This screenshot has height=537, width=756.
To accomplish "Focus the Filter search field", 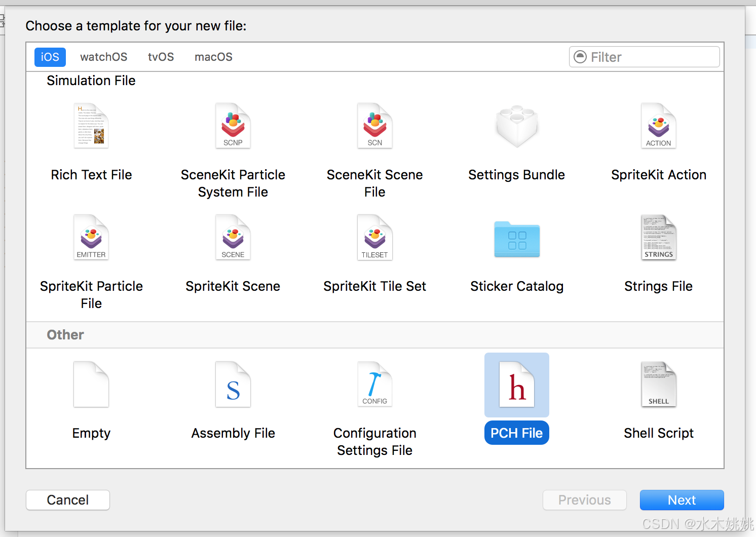I will [x=645, y=57].
